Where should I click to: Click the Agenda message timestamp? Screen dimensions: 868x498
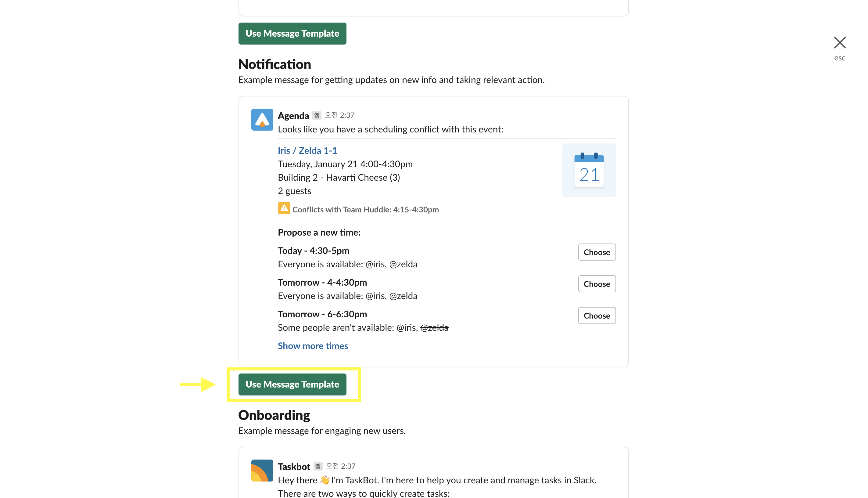[339, 115]
